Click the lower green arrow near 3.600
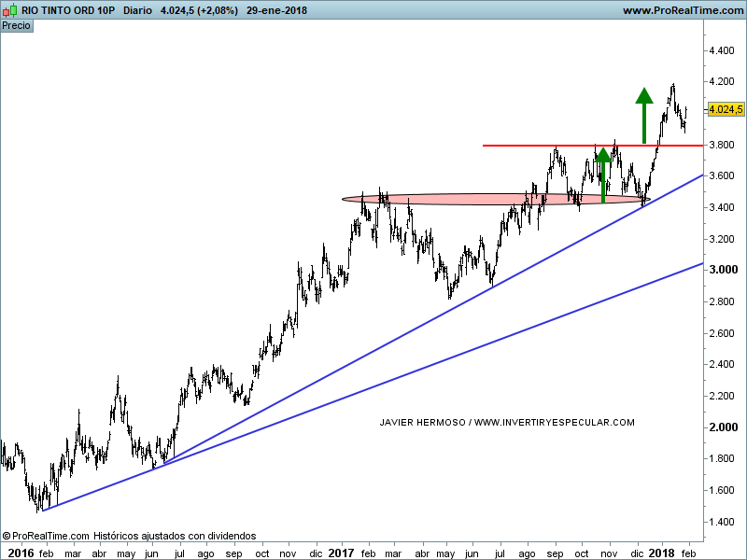This screenshot has height=560, width=747. tap(603, 175)
